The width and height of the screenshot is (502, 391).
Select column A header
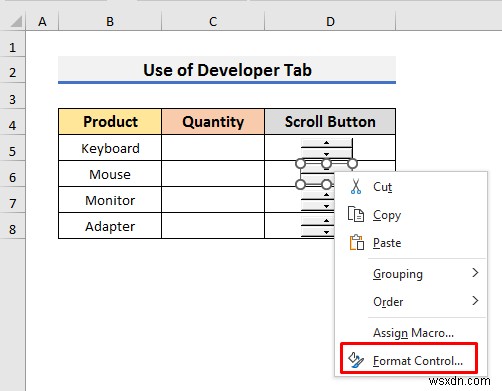pyautogui.click(x=42, y=22)
